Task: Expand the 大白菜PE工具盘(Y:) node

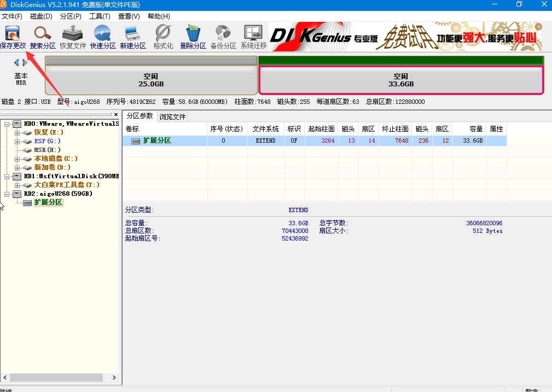Action: [x=17, y=185]
